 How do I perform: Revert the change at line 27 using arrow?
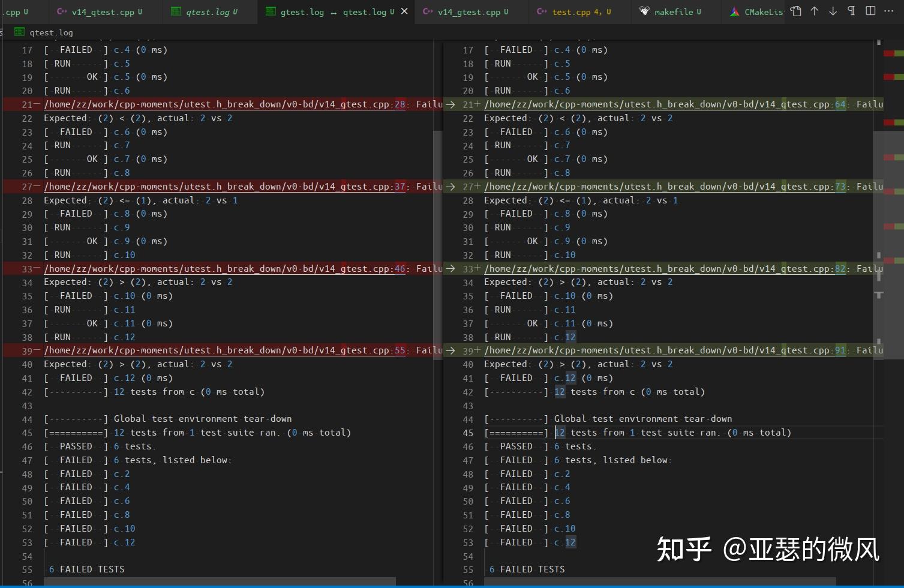(450, 187)
